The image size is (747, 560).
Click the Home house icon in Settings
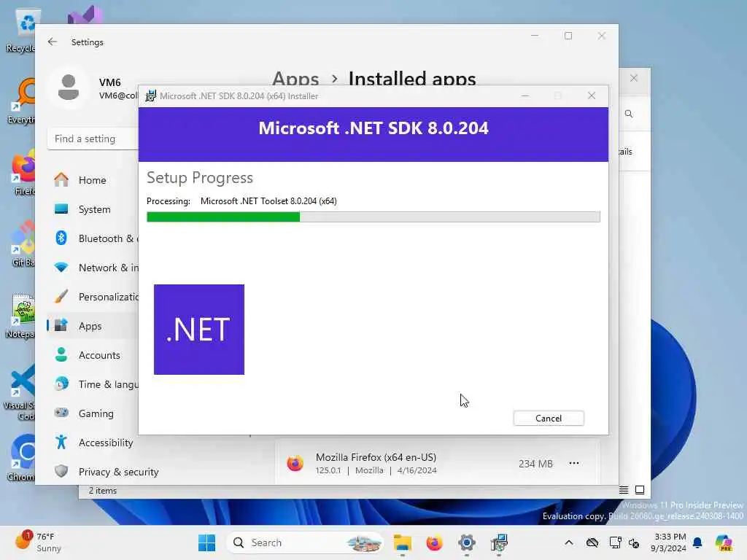(61, 179)
